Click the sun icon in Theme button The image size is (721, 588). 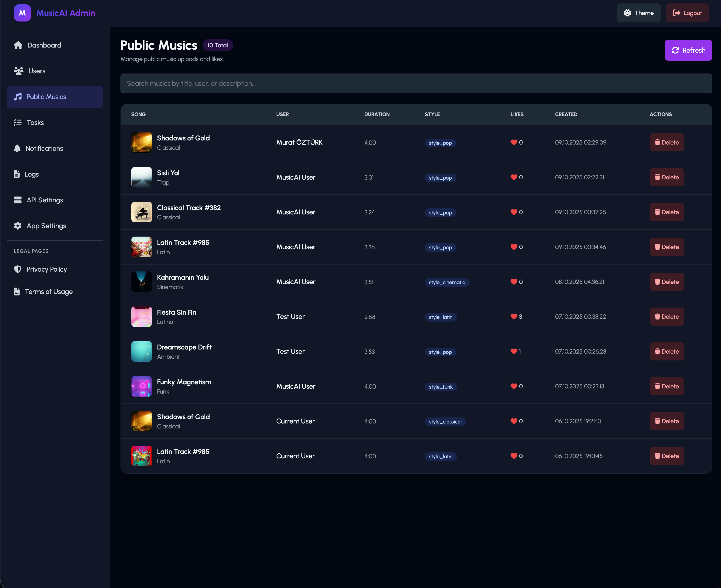pyautogui.click(x=627, y=13)
